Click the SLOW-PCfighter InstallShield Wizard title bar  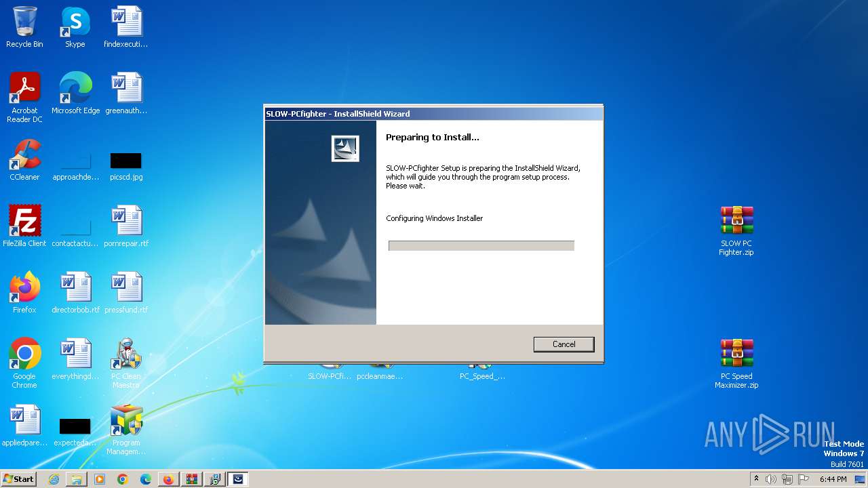tap(433, 114)
